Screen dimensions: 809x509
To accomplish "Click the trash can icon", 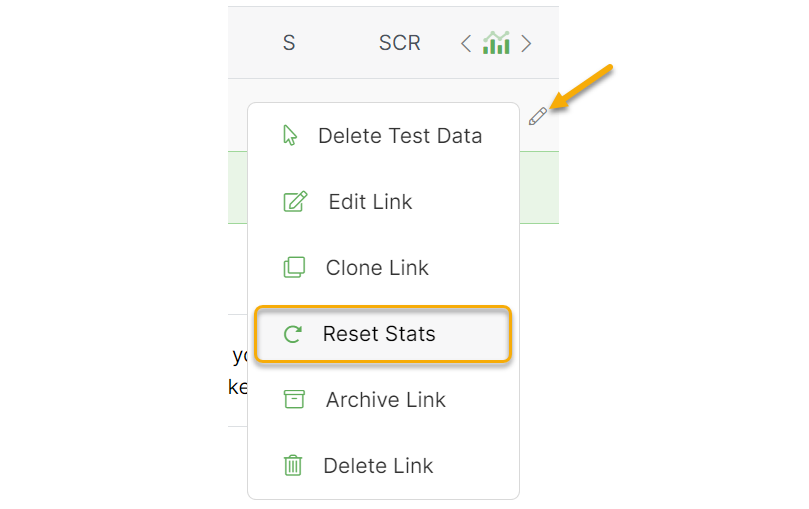I will [293, 466].
